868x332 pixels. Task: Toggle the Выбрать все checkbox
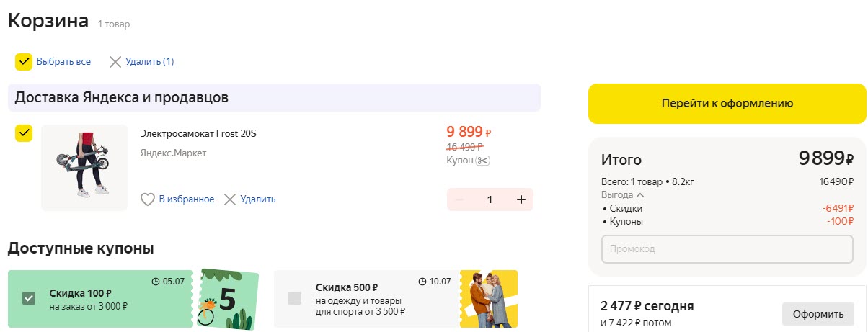point(24,62)
